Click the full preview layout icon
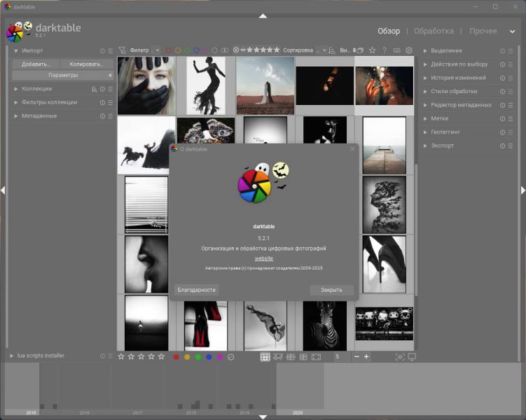 (316, 357)
